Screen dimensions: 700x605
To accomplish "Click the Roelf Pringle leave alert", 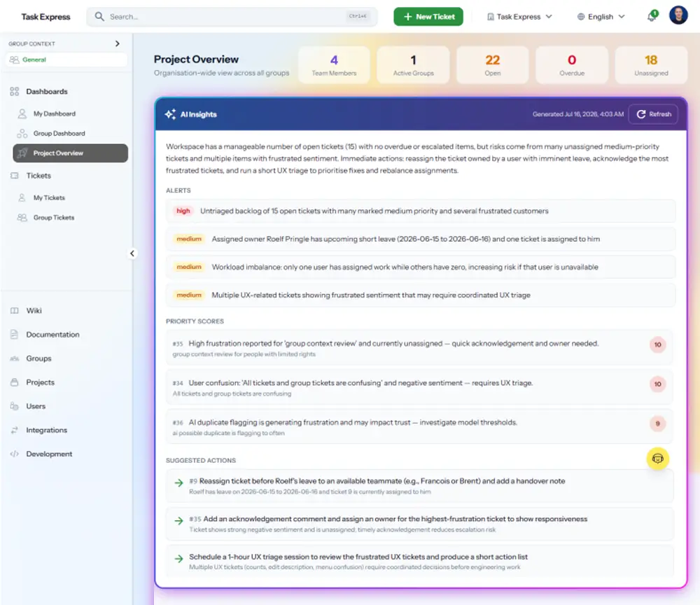I will 420,239.
